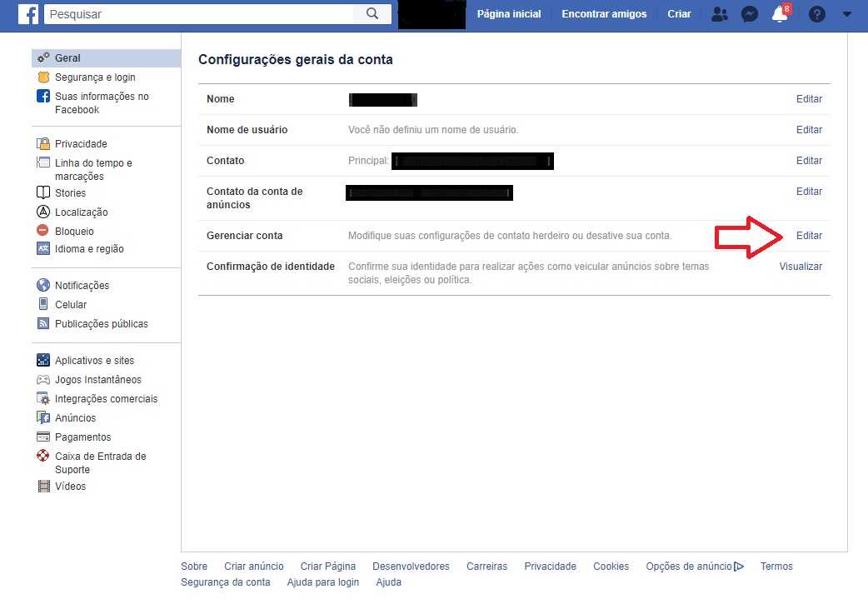
Task: Type in the Pesquisar search field
Action: 198,14
